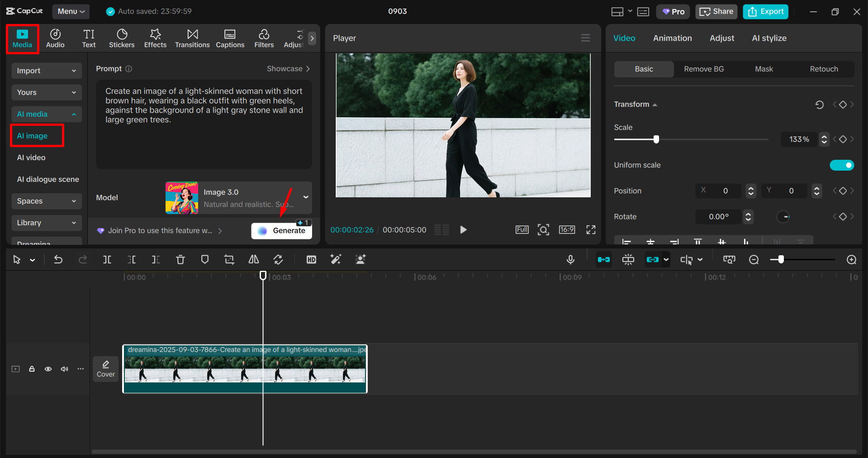The image size is (868, 458).
Task: Open the Model selector showing Image 3.0
Action: (237, 198)
